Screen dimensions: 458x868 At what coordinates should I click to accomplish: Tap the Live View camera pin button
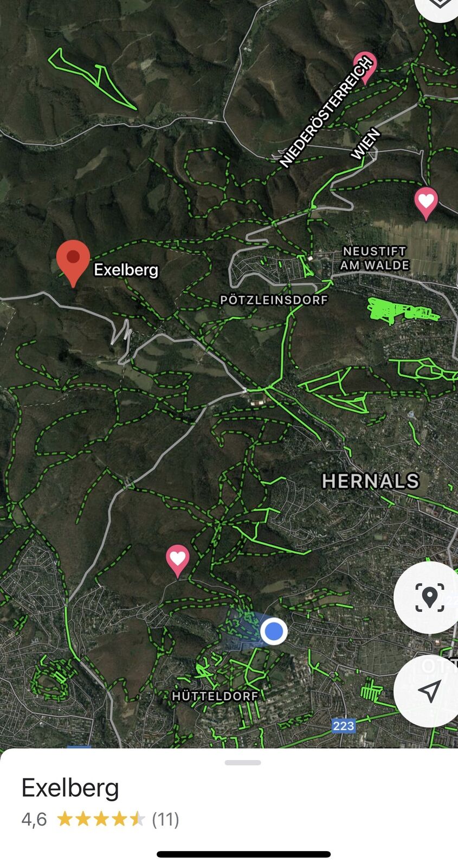pos(429,598)
